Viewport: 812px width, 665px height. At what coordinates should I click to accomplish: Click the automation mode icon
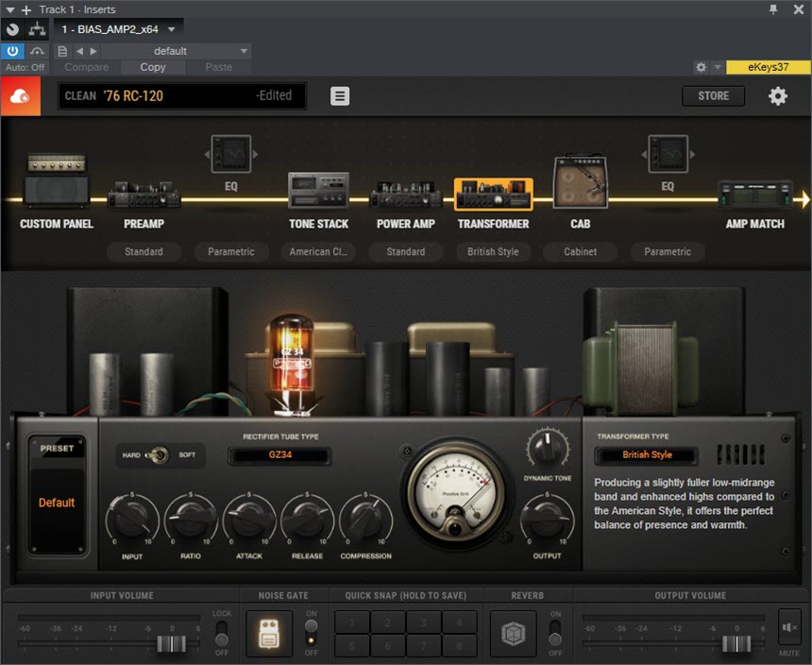(x=37, y=51)
